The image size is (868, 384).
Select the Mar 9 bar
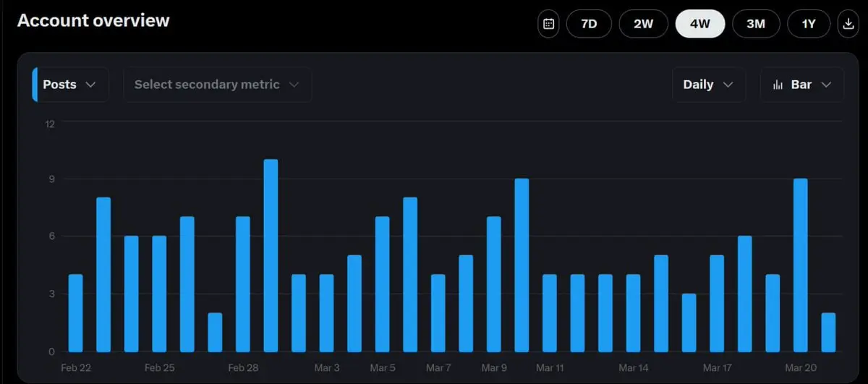click(494, 284)
